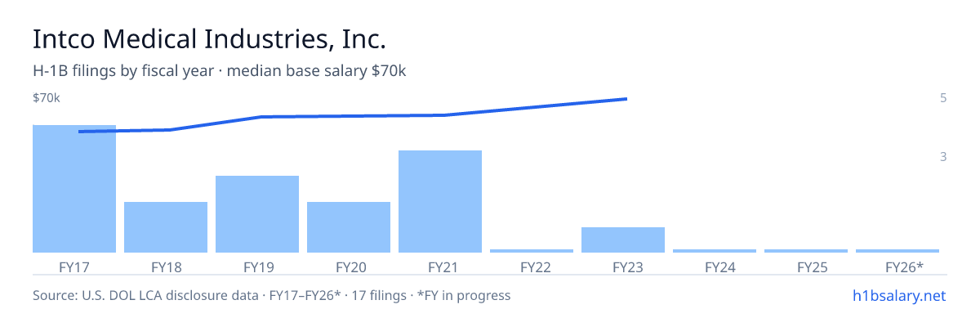Click the FY26* axis label
980x327 pixels.
point(904,267)
